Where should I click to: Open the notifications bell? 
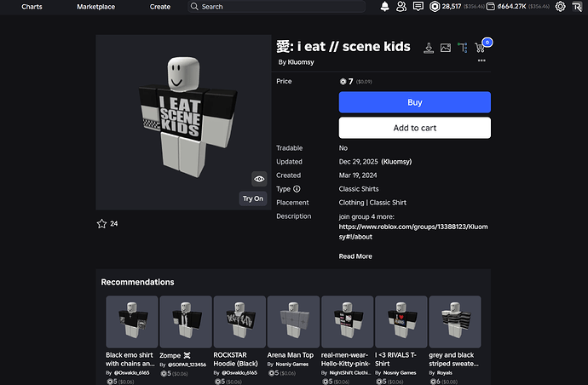pos(384,6)
